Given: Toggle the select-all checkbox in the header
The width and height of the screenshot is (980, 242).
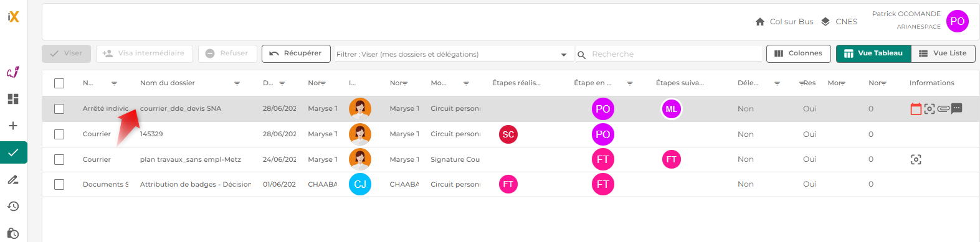Looking at the screenshot, I should point(59,83).
